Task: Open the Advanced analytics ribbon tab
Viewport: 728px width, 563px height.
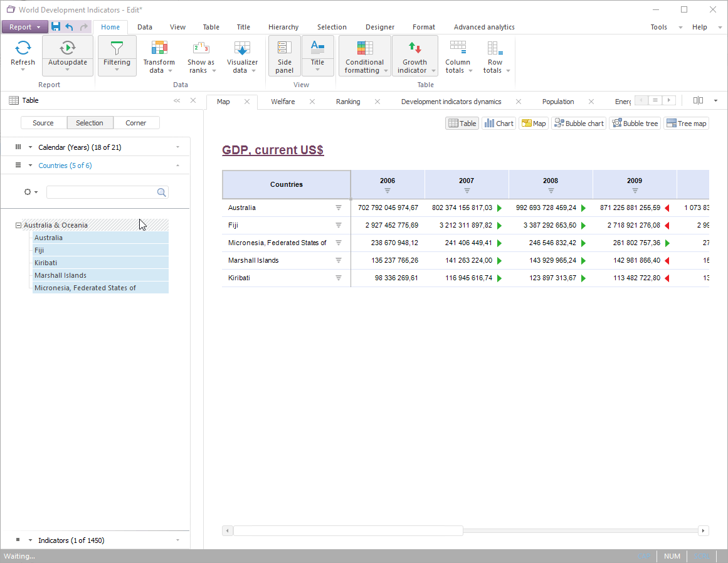Action: [x=484, y=27]
